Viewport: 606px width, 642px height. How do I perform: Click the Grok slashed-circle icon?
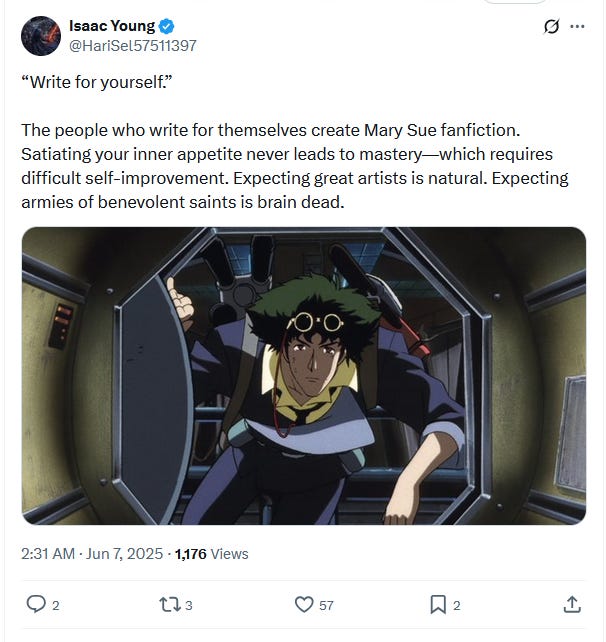click(x=551, y=27)
